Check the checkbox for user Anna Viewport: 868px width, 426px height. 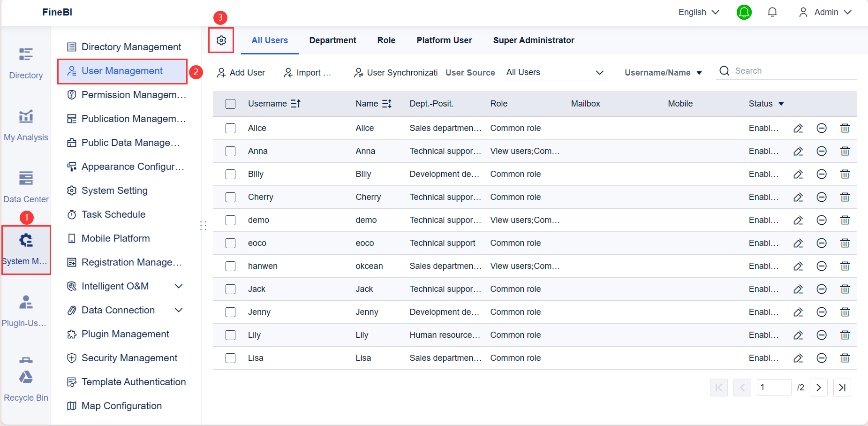230,151
